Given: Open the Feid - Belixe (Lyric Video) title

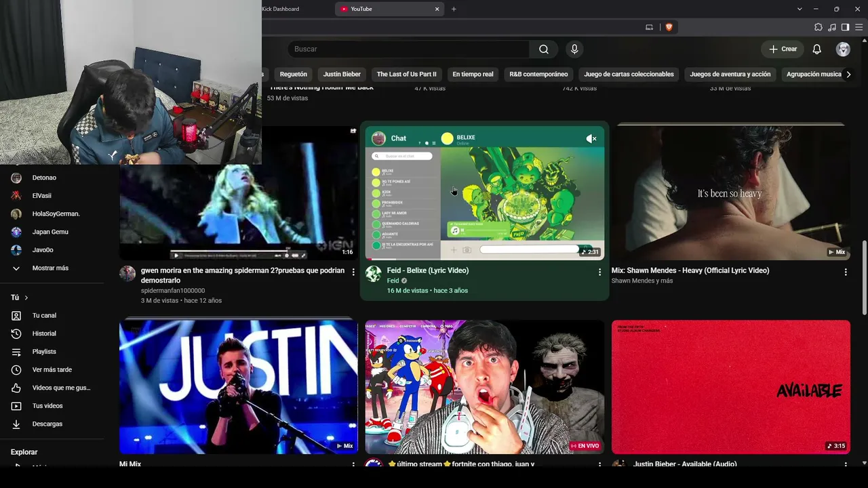Looking at the screenshot, I should tap(428, 270).
